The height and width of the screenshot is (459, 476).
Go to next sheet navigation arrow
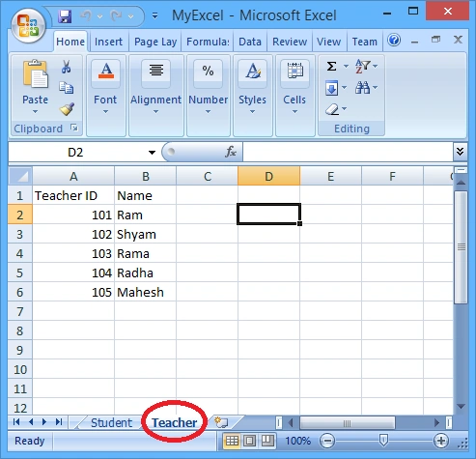pos(44,422)
